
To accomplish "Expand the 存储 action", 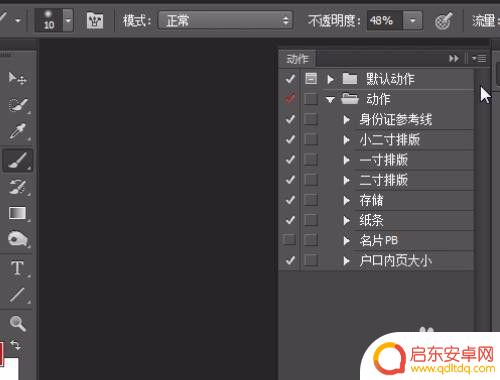I will click(347, 200).
